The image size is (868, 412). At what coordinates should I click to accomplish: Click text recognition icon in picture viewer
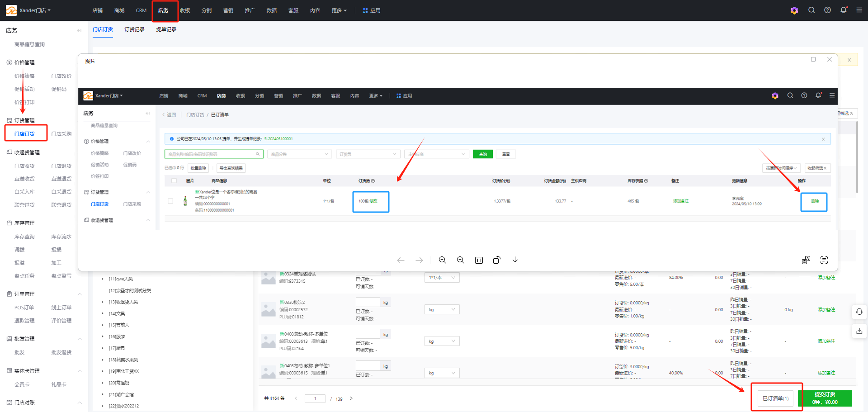tap(824, 260)
